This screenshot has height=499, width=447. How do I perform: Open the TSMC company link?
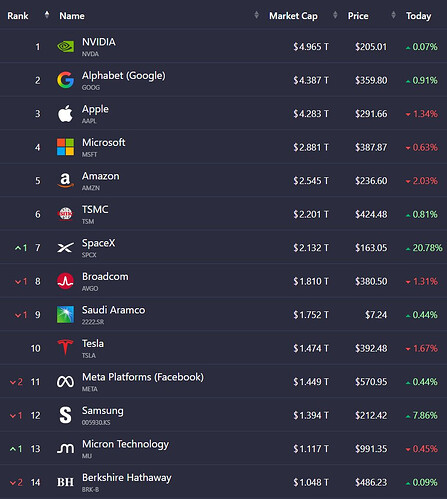(x=95, y=210)
